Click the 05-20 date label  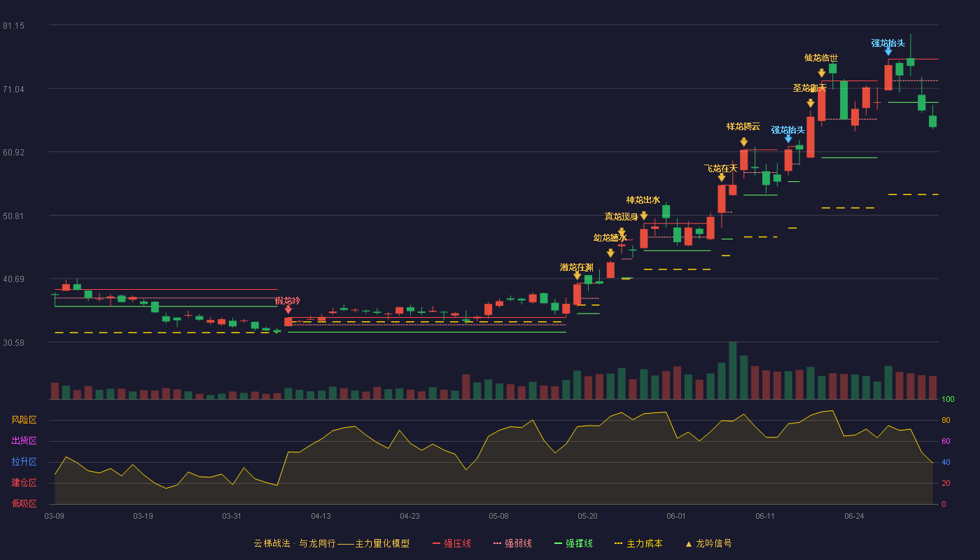pos(587,516)
